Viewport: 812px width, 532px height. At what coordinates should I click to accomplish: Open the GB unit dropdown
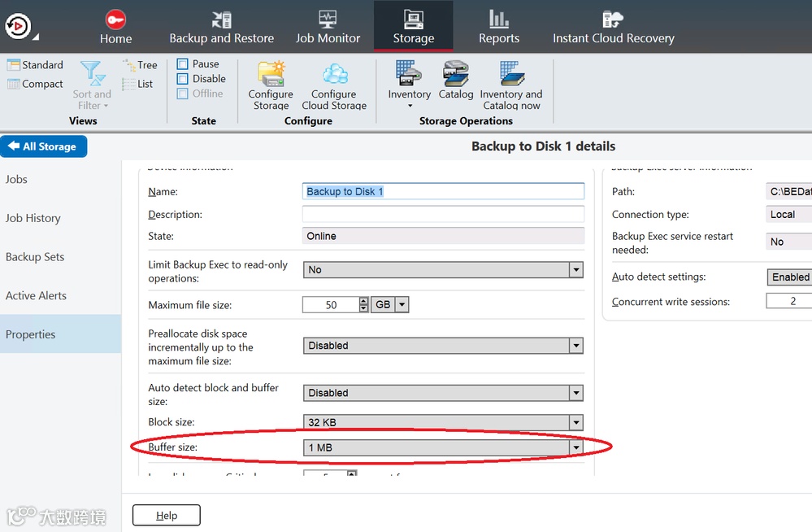tap(389, 304)
